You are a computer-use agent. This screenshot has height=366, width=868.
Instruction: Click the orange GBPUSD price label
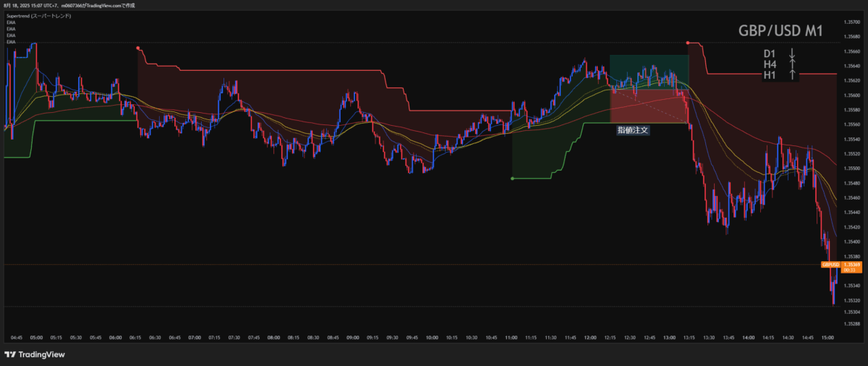(x=830, y=265)
